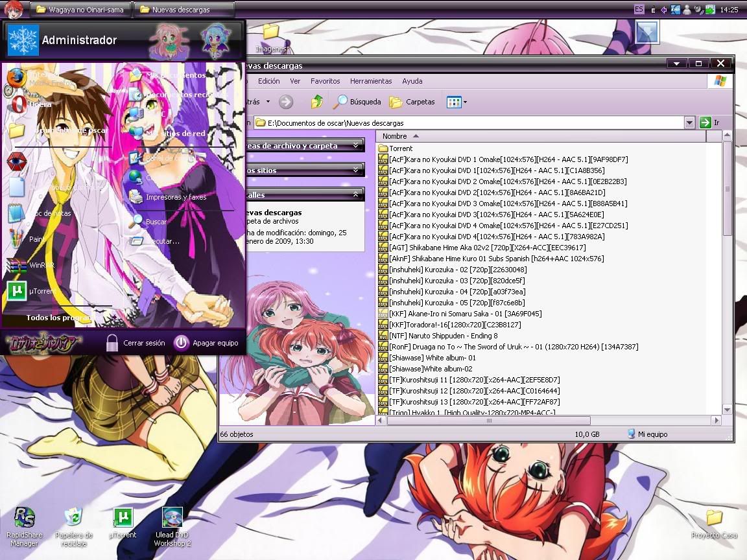Open Impresoras y faxes in the Start menu
Screen dimensions: 747x560
[x=168, y=196]
